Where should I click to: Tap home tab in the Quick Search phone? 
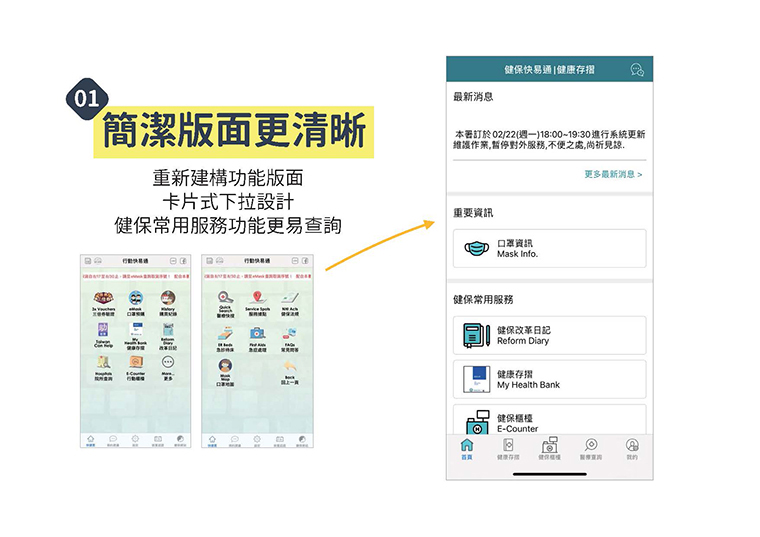[212, 441]
